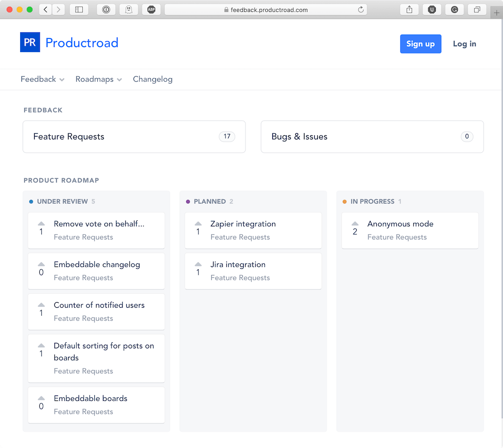The image size is (503, 448).
Task: Click the PR Productroad logo icon
Action: coord(30,43)
